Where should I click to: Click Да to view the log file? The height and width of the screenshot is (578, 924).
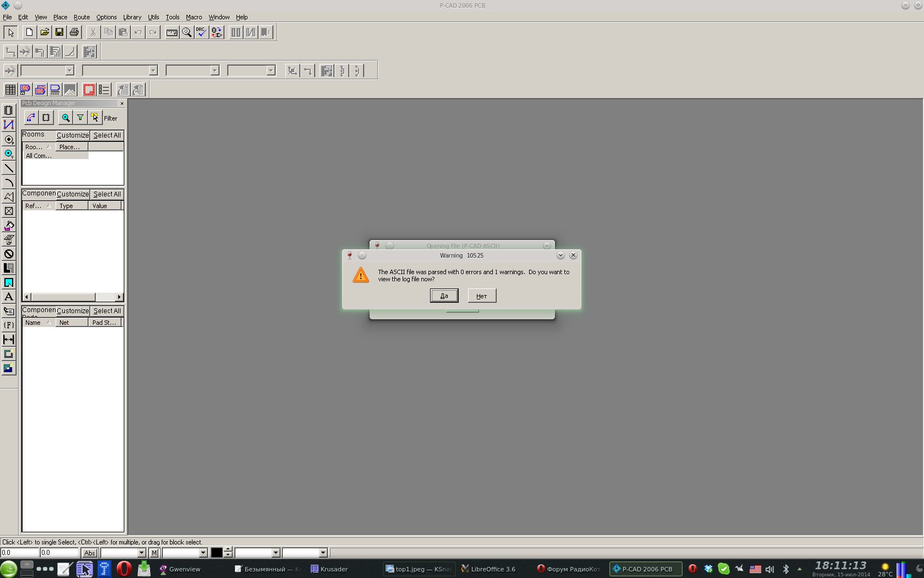tap(444, 296)
